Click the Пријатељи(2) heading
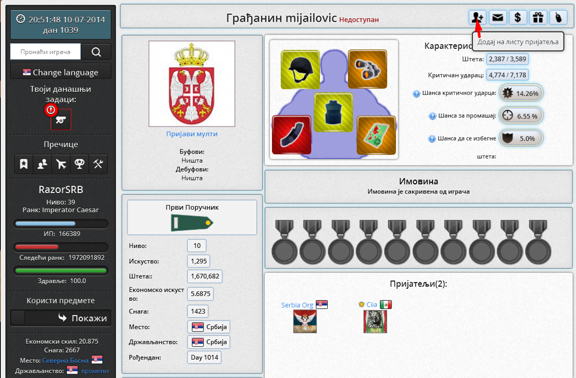 pos(418,284)
